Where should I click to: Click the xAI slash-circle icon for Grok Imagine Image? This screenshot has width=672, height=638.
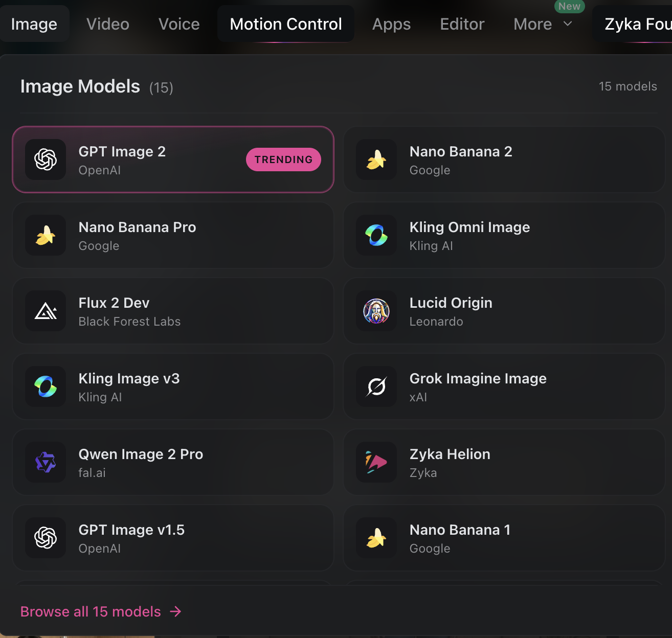click(x=376, y=386)
